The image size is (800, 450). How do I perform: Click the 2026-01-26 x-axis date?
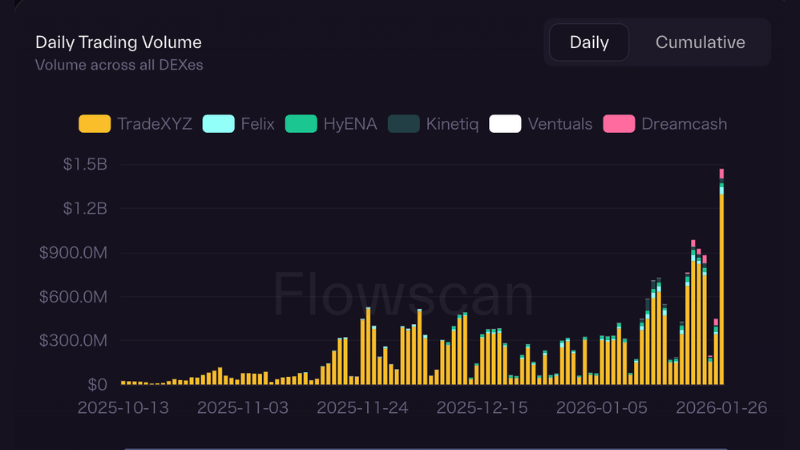(x=721, y=408)
